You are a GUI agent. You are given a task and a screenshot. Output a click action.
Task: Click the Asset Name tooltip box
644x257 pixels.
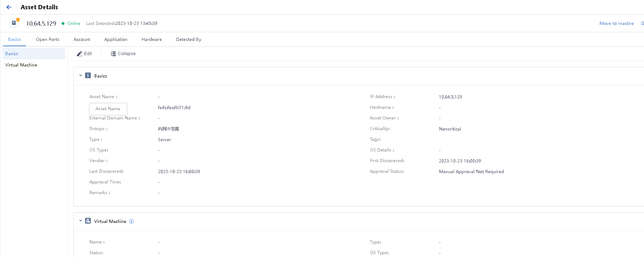(108, 109)
